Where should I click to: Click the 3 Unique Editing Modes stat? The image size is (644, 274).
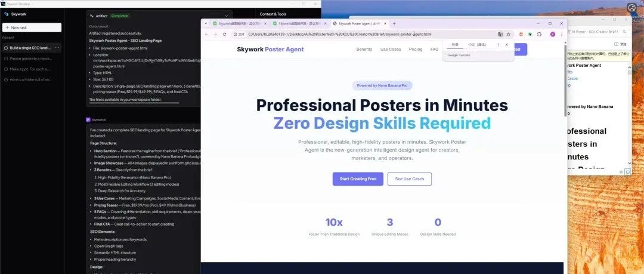(x=390, y=227)
